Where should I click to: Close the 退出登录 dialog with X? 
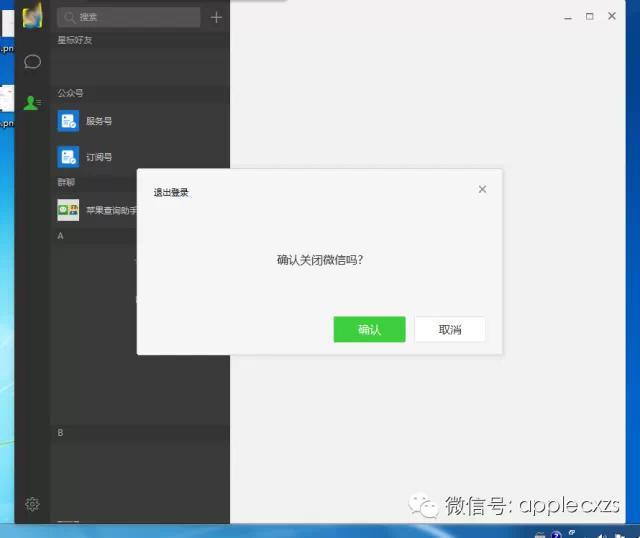(x=482, y=189)
